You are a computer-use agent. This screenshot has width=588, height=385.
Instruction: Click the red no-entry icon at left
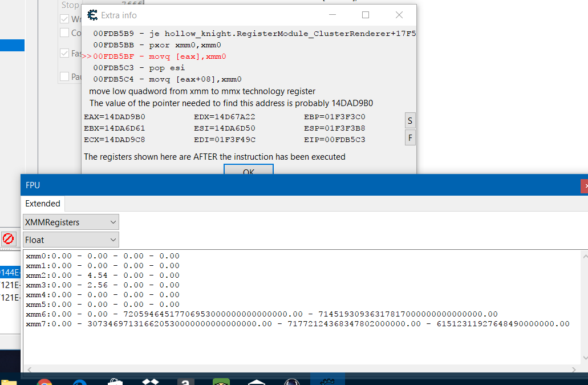point(9,238)
